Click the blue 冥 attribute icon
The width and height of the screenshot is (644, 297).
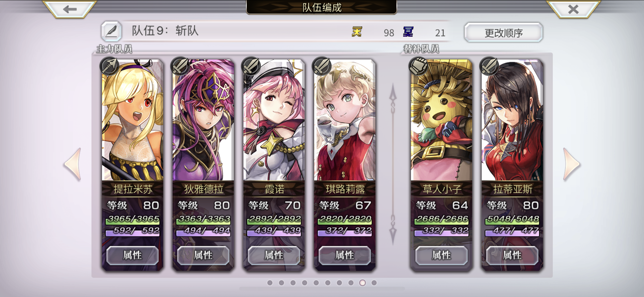tap(408, 32)
